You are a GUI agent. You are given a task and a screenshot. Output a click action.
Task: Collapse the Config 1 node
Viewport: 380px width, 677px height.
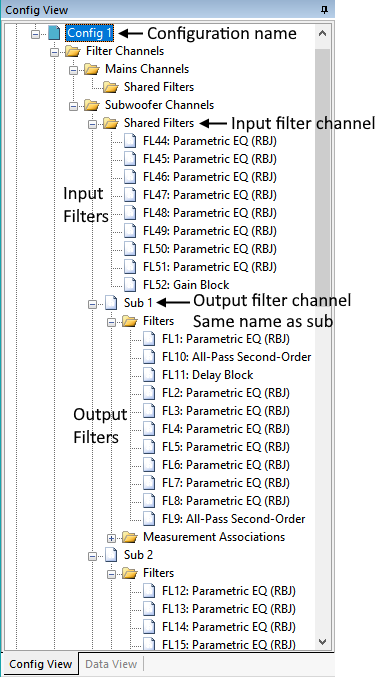[35, 33]
